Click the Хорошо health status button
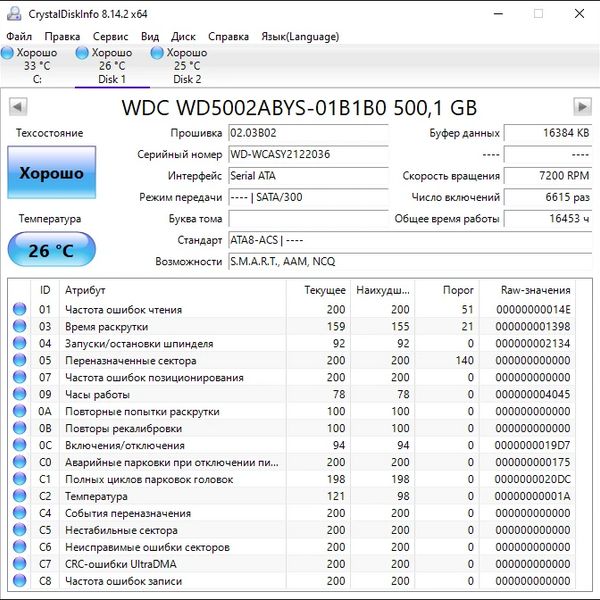The width and height of the screenshot is (600, 600). [x=51, y=173]
